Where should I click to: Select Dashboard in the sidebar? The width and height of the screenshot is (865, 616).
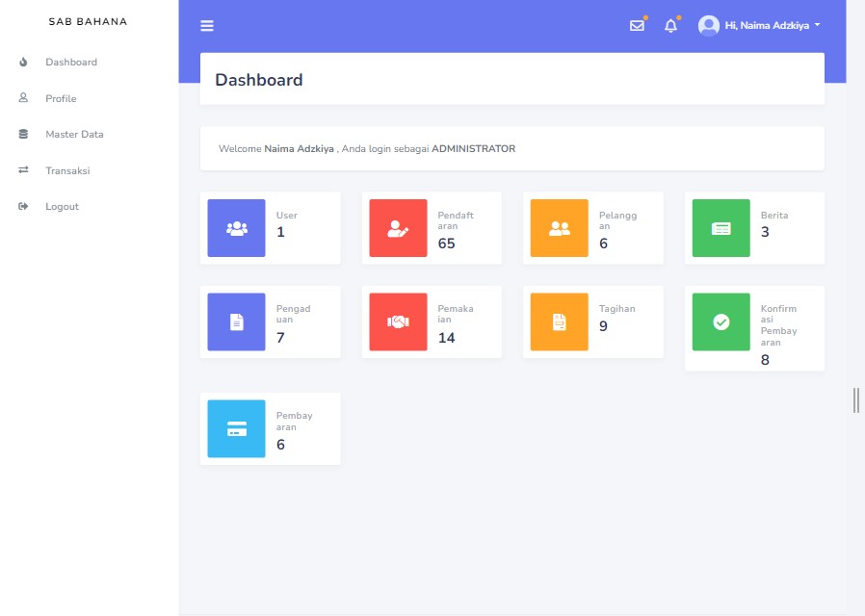point(70,63)
